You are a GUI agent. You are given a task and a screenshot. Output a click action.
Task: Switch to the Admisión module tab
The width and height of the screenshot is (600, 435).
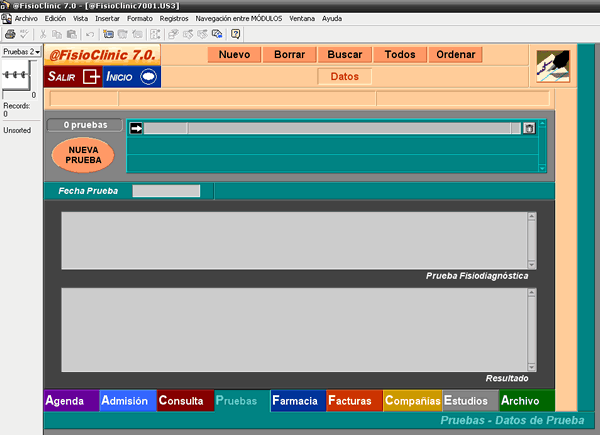128,401
